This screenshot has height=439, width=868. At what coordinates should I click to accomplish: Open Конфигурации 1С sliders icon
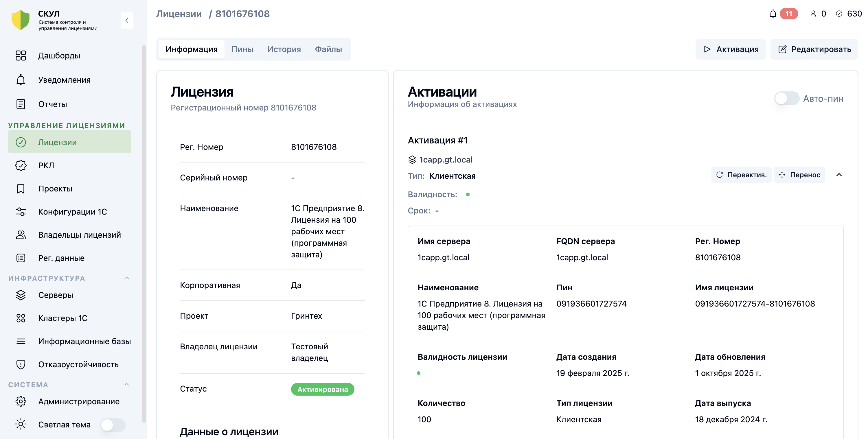(x=21, y=212)
